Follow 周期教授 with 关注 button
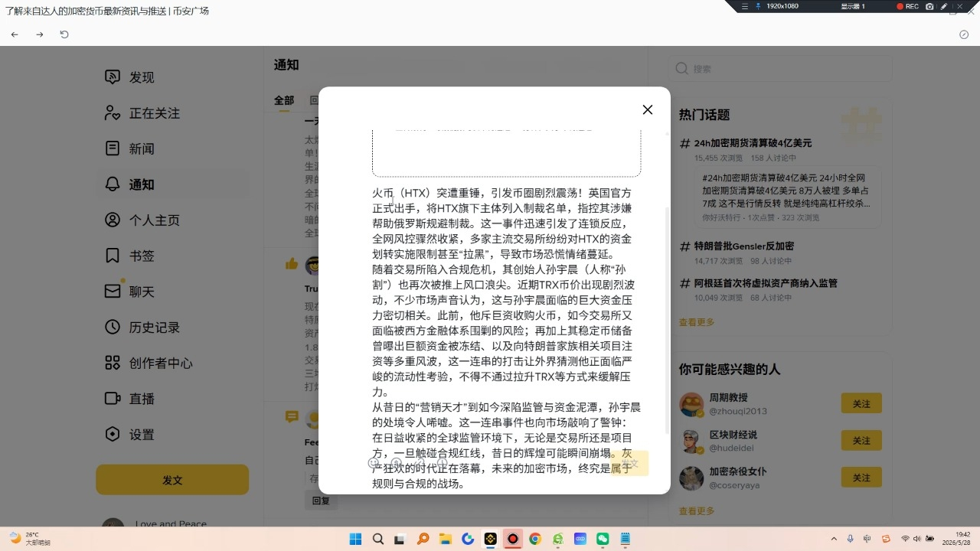 point(861,403)
